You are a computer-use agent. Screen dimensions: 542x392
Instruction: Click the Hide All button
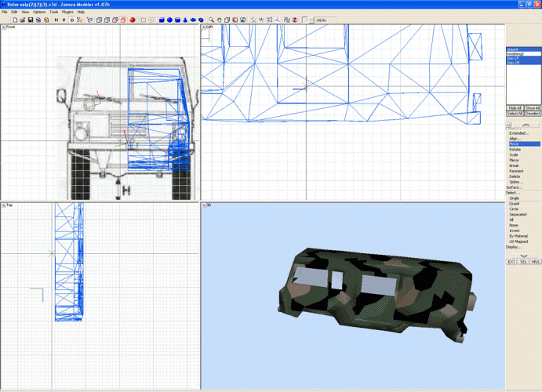pyautogui.click(x=515, y=108)
